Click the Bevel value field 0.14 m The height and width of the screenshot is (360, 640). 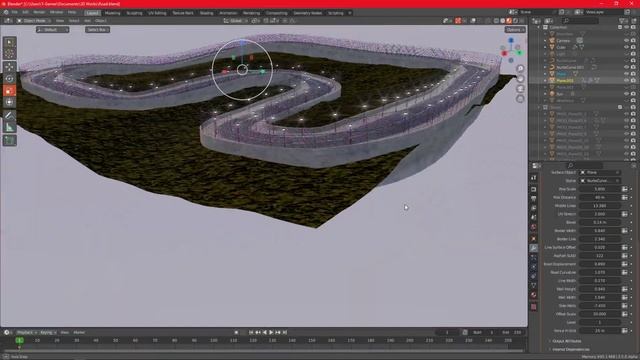pyautogui.click(x=600, y=222)
